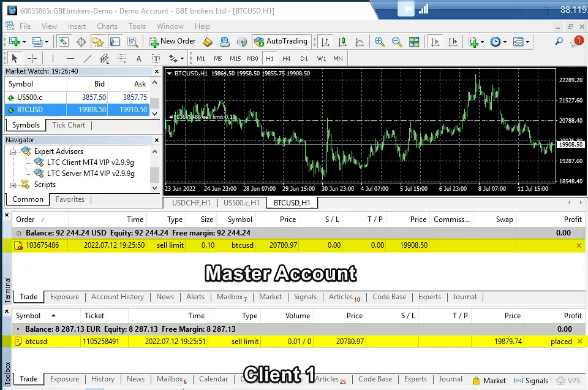Toggle the Navigator folder-star icon
This screenshot has width=588, height=390.
click(98, 42)
